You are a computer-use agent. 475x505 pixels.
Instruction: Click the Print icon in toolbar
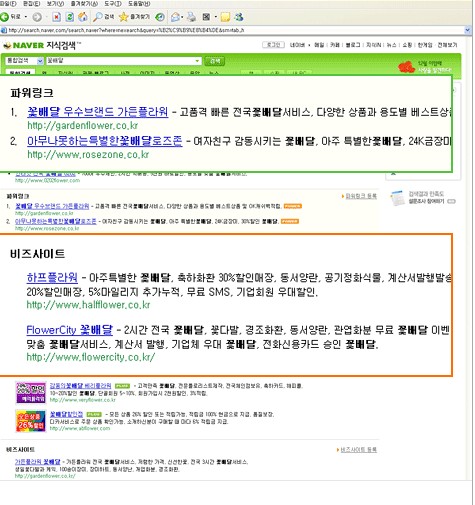point(191,17)
